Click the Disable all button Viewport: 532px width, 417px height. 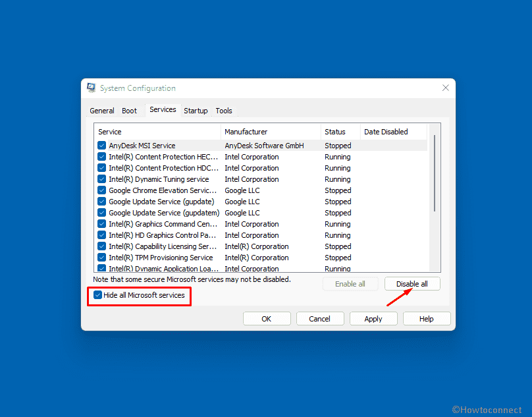[x=412, y=284]
